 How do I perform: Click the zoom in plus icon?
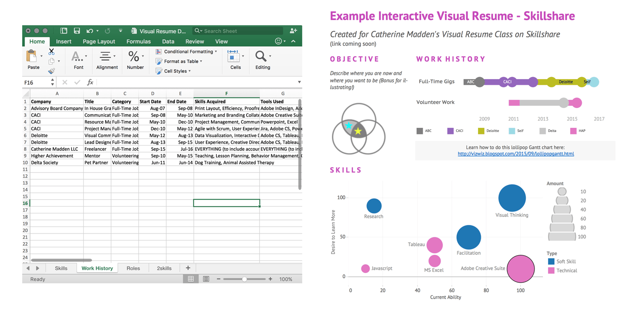pyautogui.click(x=270, y=279)
